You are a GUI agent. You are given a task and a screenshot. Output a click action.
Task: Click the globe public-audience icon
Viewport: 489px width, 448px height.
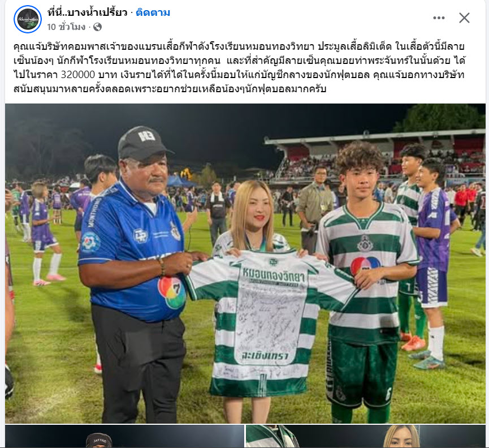[x=98, y=27]
